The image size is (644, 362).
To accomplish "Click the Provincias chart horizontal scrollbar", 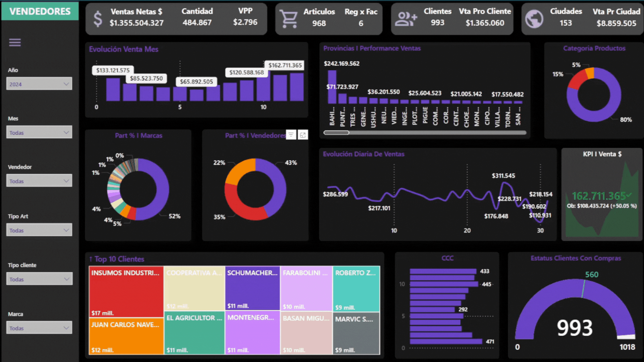I will 336,133.
